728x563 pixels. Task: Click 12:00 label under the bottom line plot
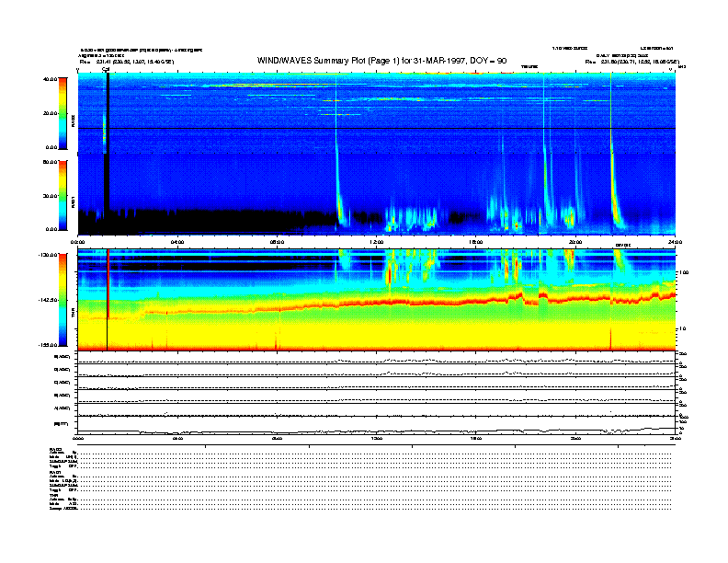point(377,438)
